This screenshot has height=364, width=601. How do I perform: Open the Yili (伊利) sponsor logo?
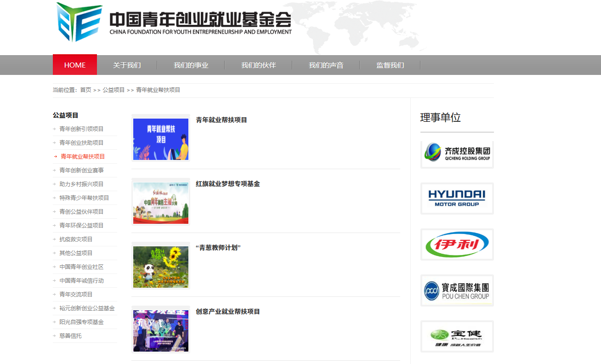click(x=457, y=245)
